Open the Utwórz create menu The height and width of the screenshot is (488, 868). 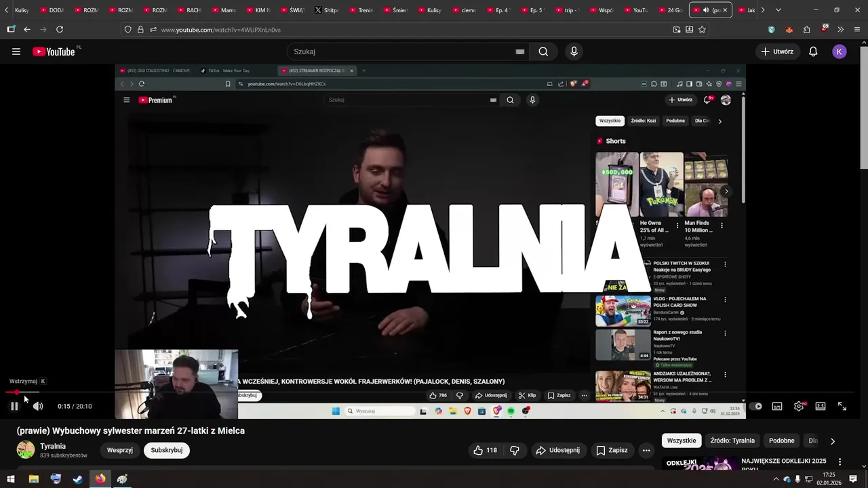click(x=776, y=52)
